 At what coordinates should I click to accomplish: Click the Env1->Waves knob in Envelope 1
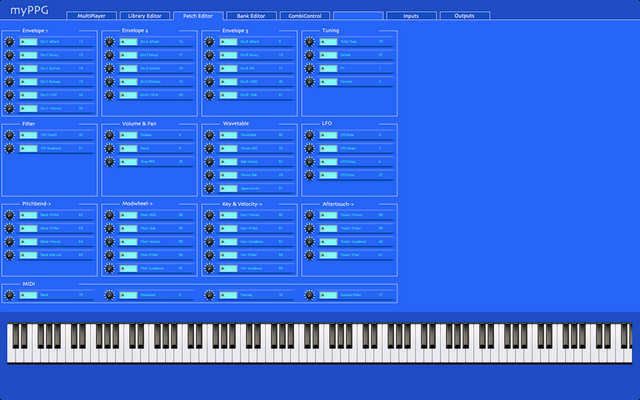[9, 108]
